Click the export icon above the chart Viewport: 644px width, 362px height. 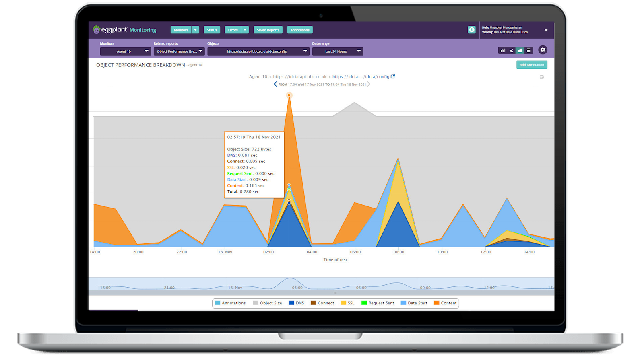coord(542,77)
